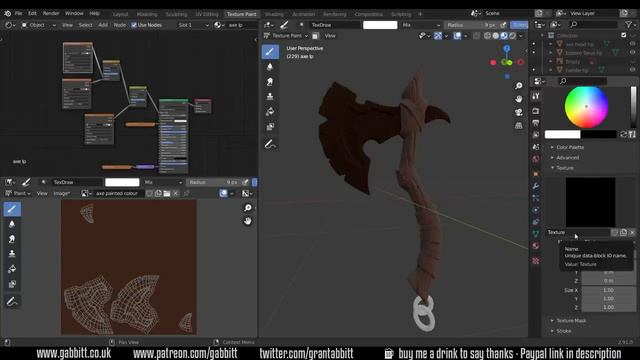Image resolution: width=640 pixels, height=360 pixels.
Task: Open the Mix blend mode dropdown in viewport
Action: [x=421, y=25]
